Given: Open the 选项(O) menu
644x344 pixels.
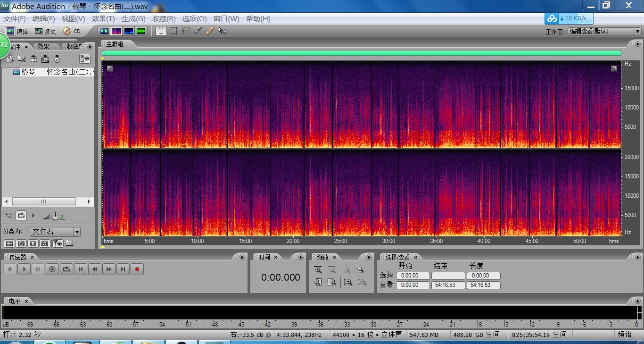Looking at the screenshot, I should (194, 19).
